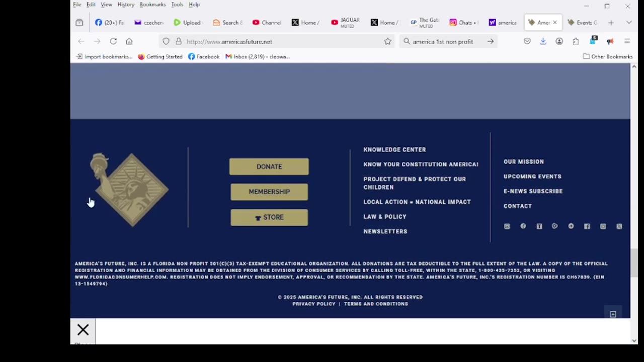Open the downloads panel
Screen dimensions: 644x362
click(x=543, y=41)
